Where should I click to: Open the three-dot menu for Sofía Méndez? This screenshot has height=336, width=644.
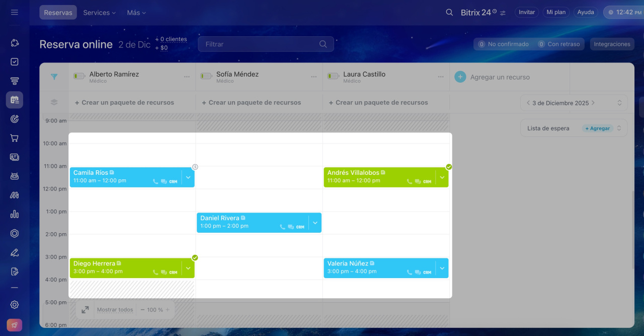[314, 77]
